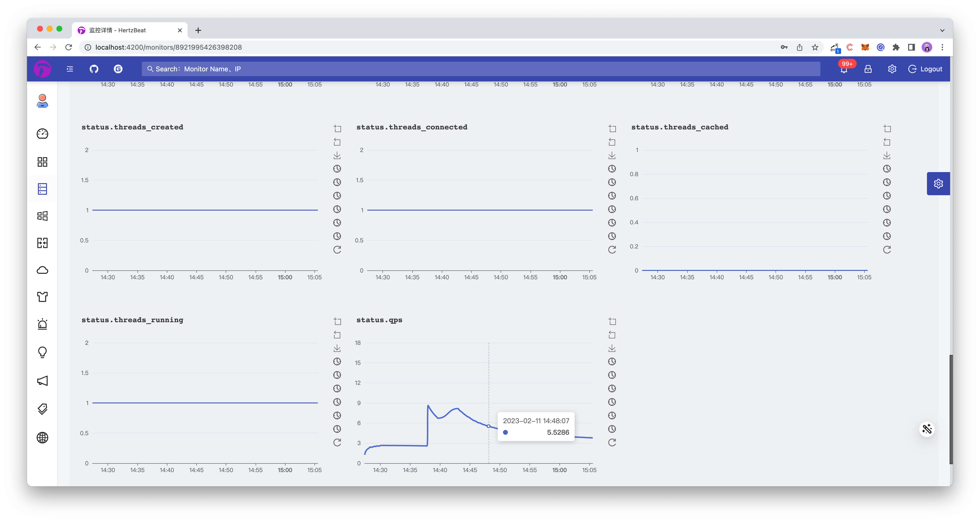This screenshot has height=522, width=980.
Task: Refresh the status.qps chart
Action: pyautogui.click(x=612, y=442)
